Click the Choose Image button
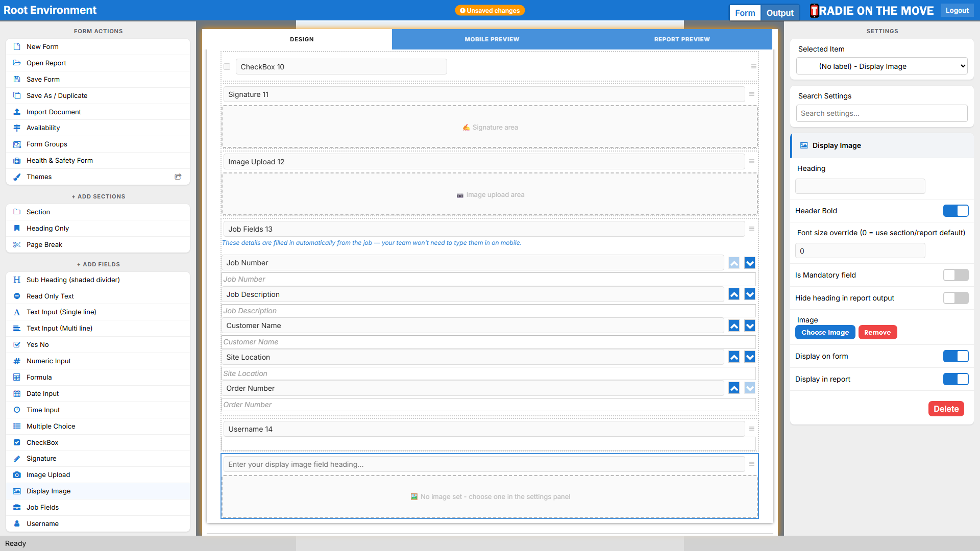 tap(825, 332)
